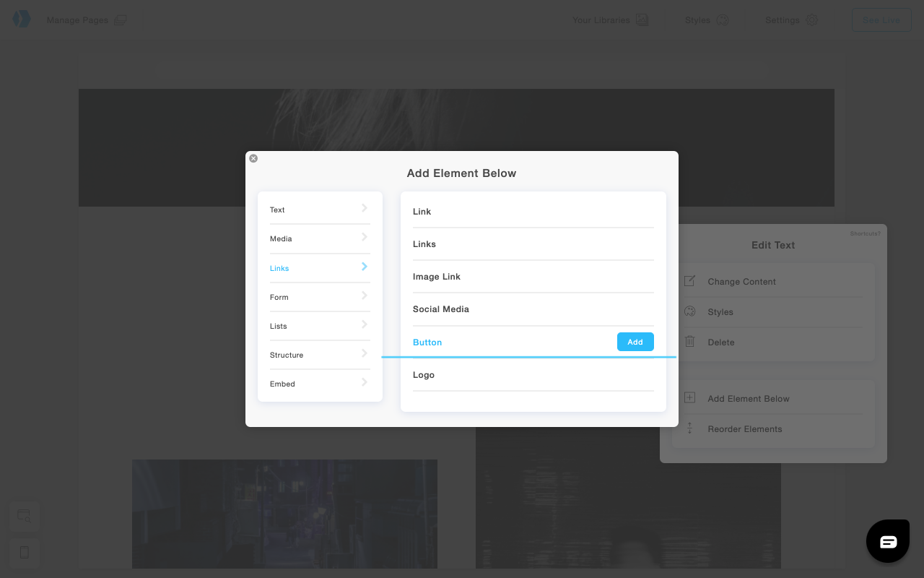
Task: Switch to mobile preview phone icon
Action: pos(24,553)
